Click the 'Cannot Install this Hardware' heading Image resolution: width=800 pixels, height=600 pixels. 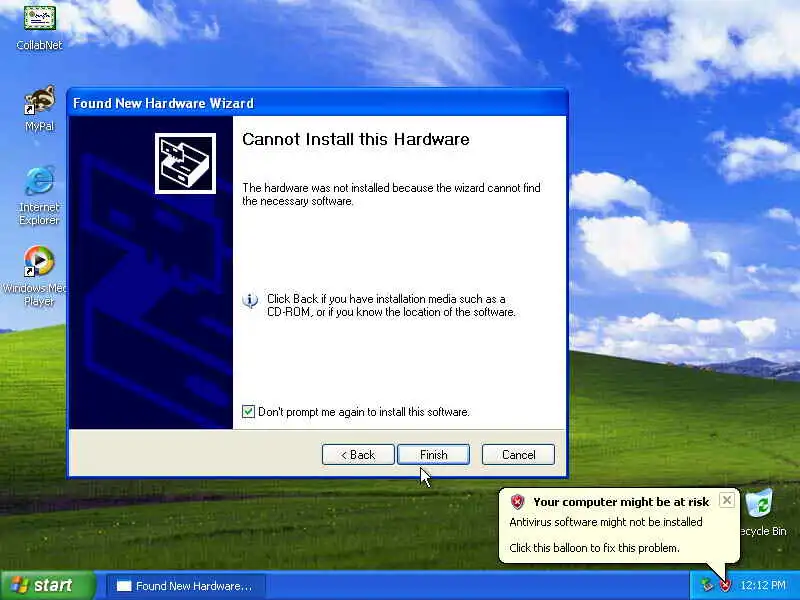pos(356,139)
